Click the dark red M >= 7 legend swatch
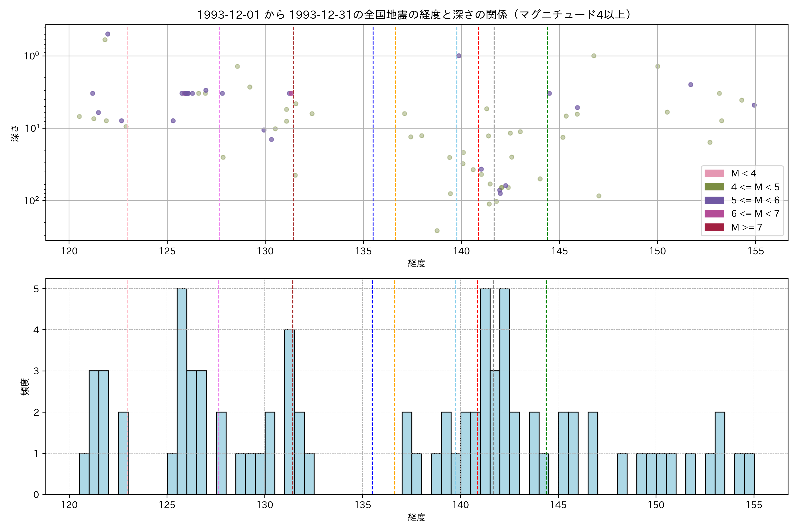Image resolution: width=798 pixels, height=532 pixels. 714,227
